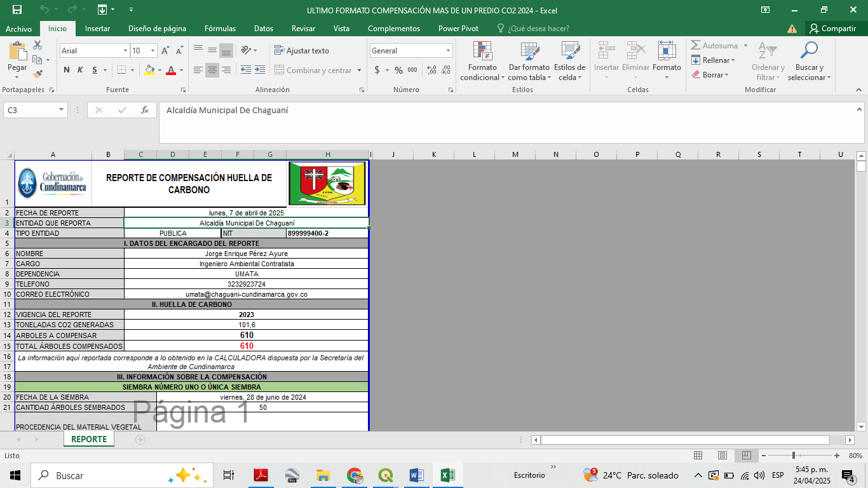Click the percent style icon
The height and width of the screenshot is (488, 868).
(398, 71)
